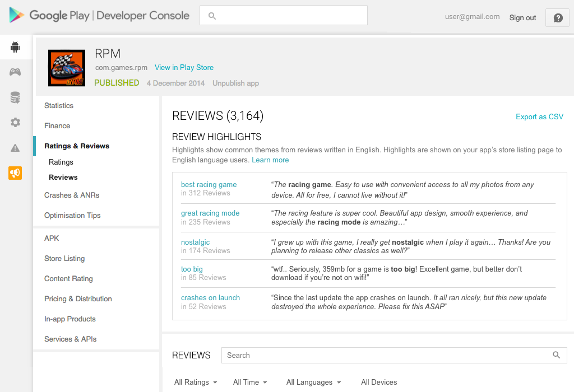Image resolution: width=574 pixels, height=392 pixels.
Task: Select the Game Services gamepad icon
Action: click(x=15, y=72)
